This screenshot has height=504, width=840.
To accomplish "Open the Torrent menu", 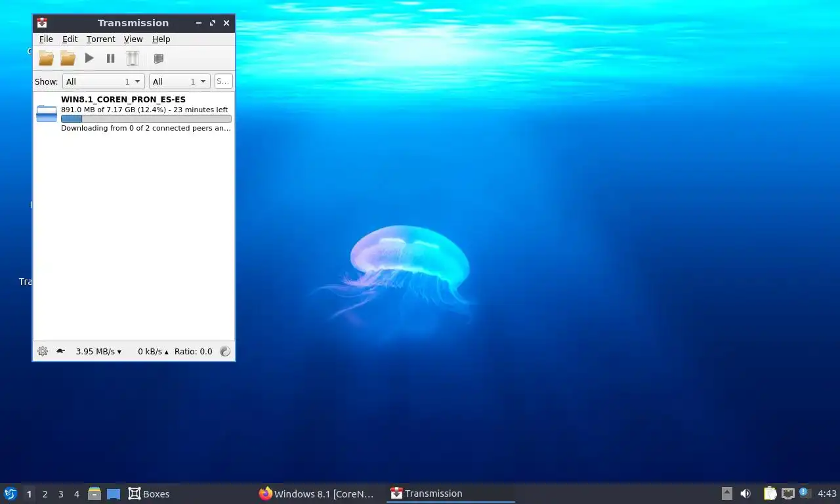I will coord(100,39).
